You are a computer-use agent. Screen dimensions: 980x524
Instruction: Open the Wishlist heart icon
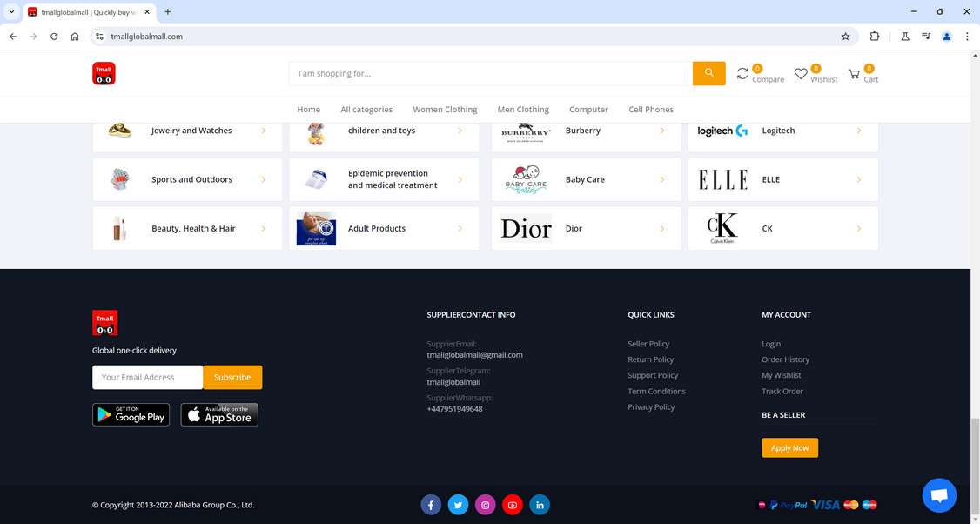pyautogui.click(x=801, y=74)
